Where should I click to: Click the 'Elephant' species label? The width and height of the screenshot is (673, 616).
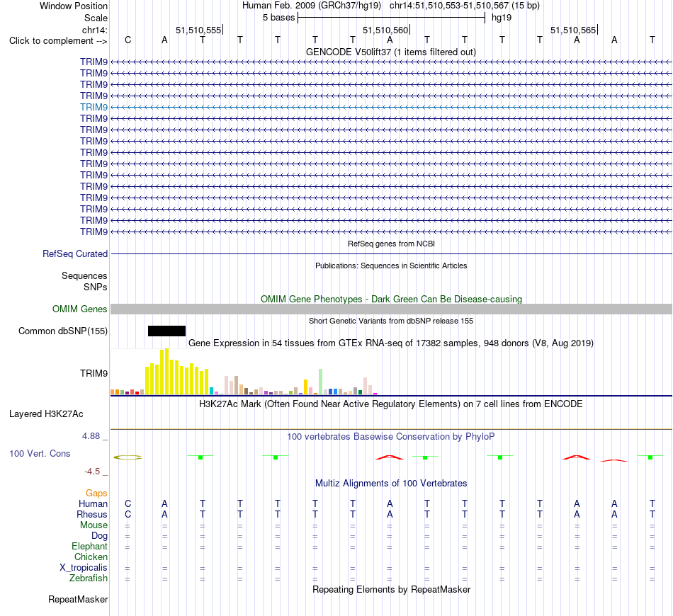coord(89,546)
